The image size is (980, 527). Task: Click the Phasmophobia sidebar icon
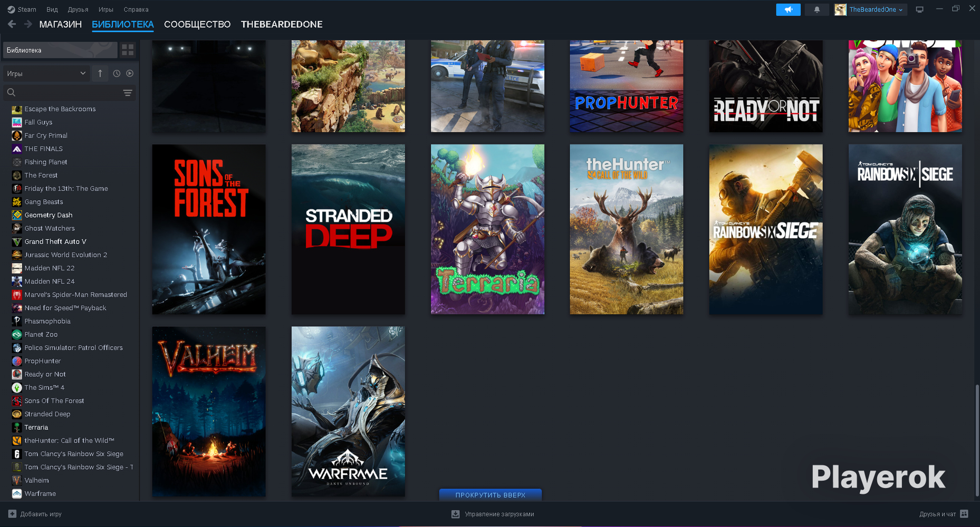tap(17, 321)
